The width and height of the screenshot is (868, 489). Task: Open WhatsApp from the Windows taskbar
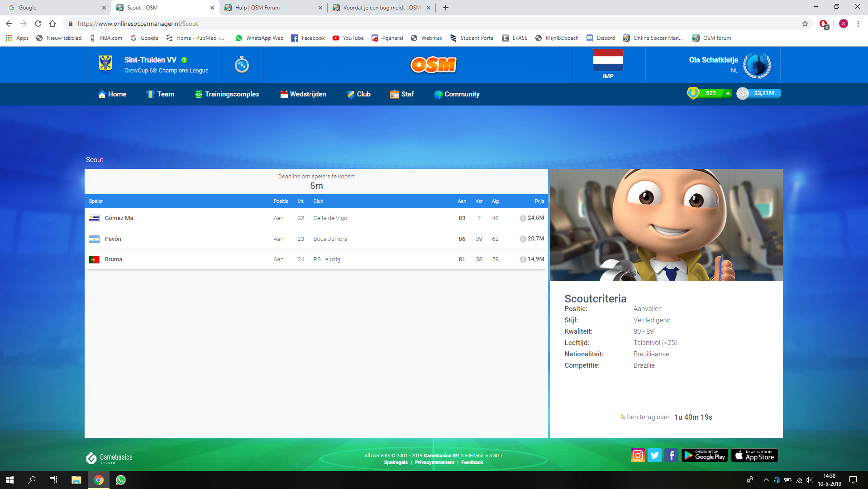pyautogui.click(x=121, y=480)
